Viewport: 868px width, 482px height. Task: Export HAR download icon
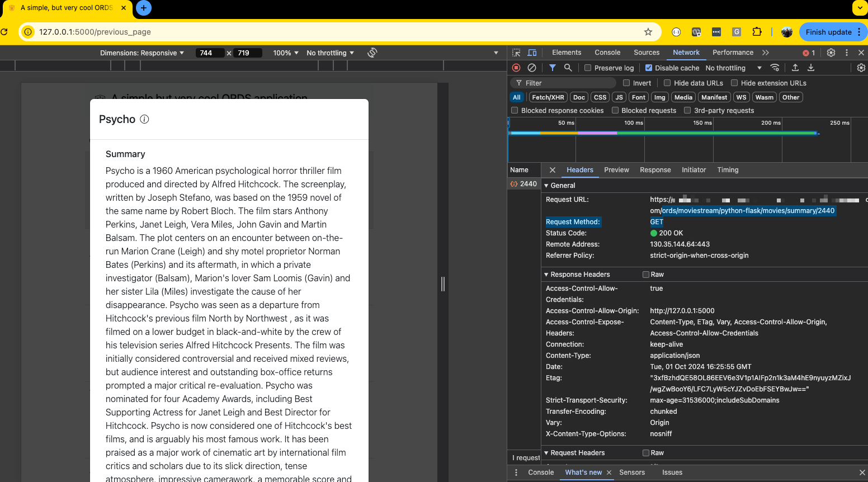point(811,68)
